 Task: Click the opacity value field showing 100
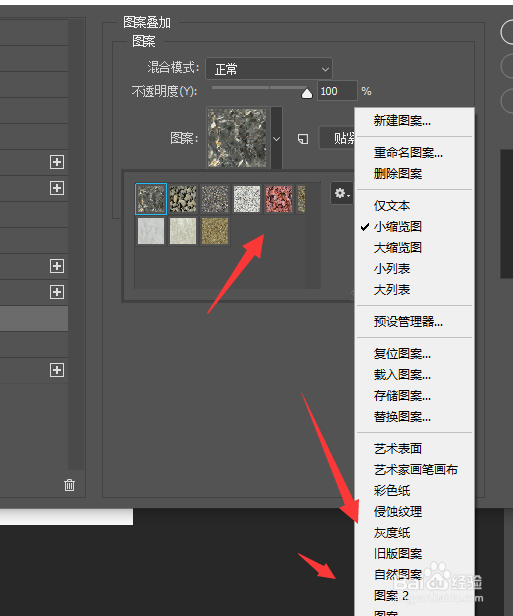click(337, 91)
